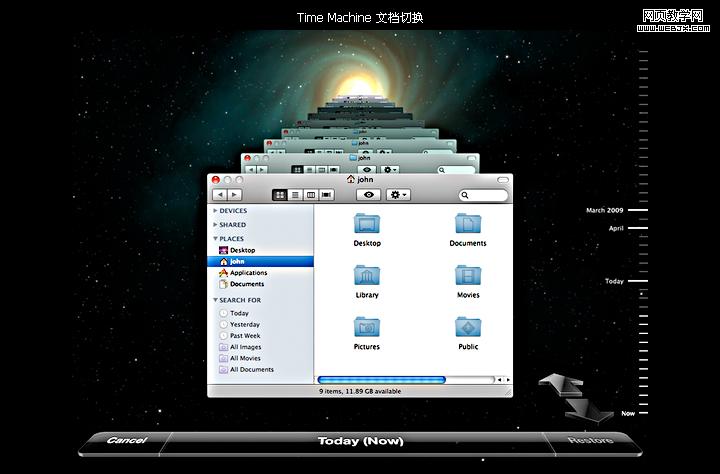This screenshot has width=720, height=474.
Task: Open the Desktop folder icon
Action: click(366, 224)
